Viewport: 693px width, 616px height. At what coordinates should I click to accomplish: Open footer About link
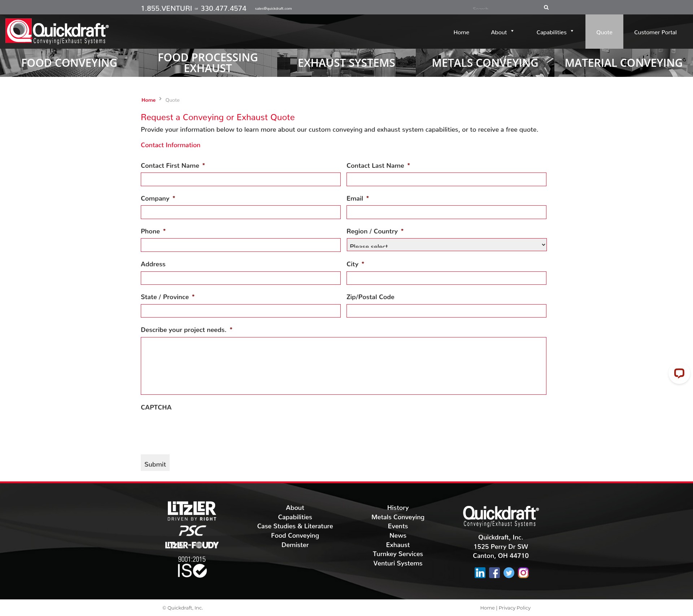pos(295,508)
